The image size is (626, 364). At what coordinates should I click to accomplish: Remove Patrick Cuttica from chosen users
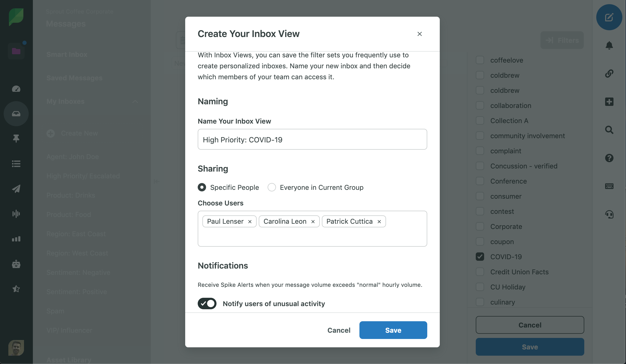379,221
